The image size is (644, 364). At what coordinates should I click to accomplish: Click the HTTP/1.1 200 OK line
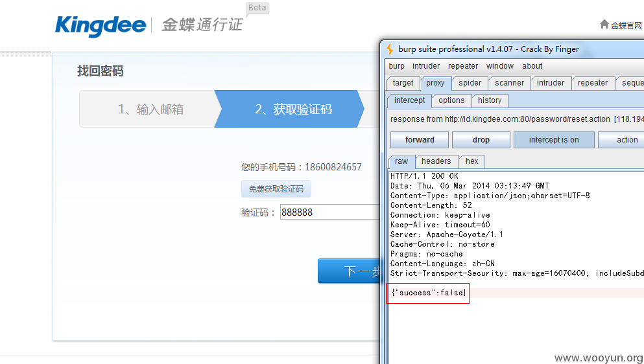pos(424,176)
